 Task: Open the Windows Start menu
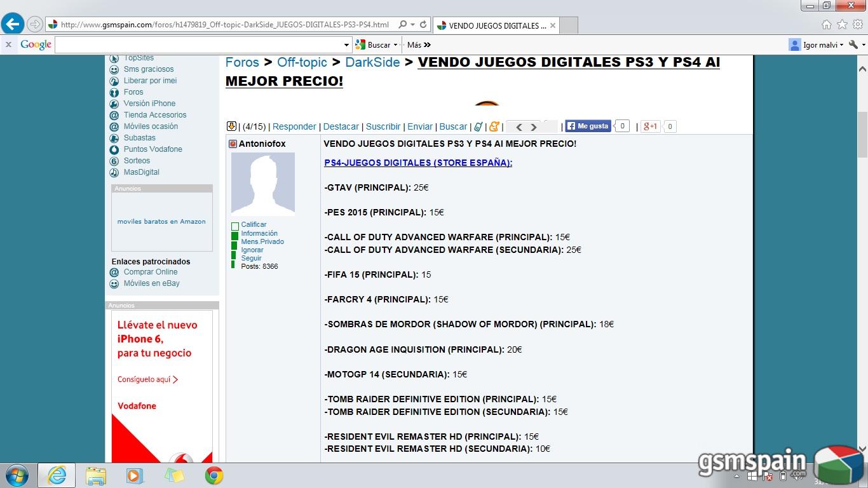17,475
